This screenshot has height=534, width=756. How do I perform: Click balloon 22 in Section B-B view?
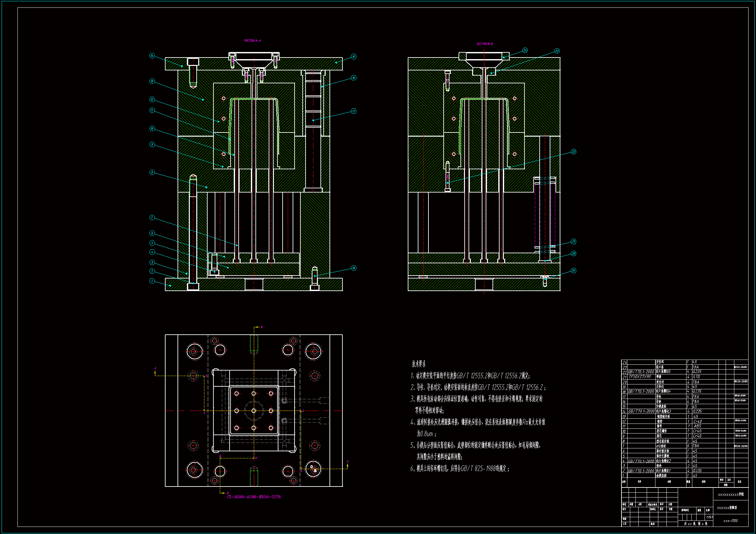coord(573,152)
